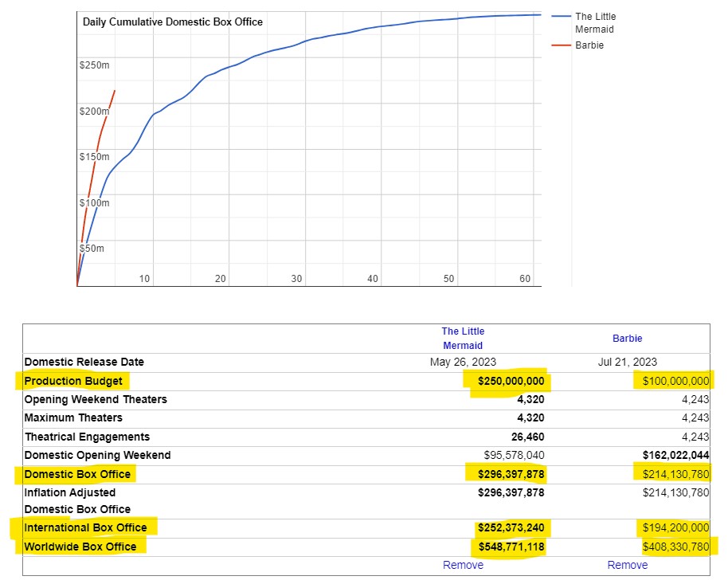Image resolution: width=728 pixels, height=584 pixels.
Task: Open the Barbie link in table header
Action: [628, 339]
